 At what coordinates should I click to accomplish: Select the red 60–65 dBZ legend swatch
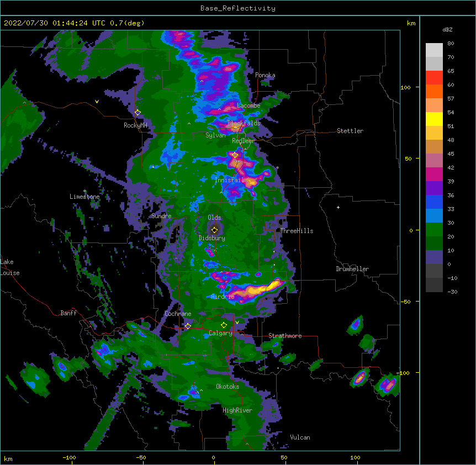pyautogui.click(x=434, y=78)
